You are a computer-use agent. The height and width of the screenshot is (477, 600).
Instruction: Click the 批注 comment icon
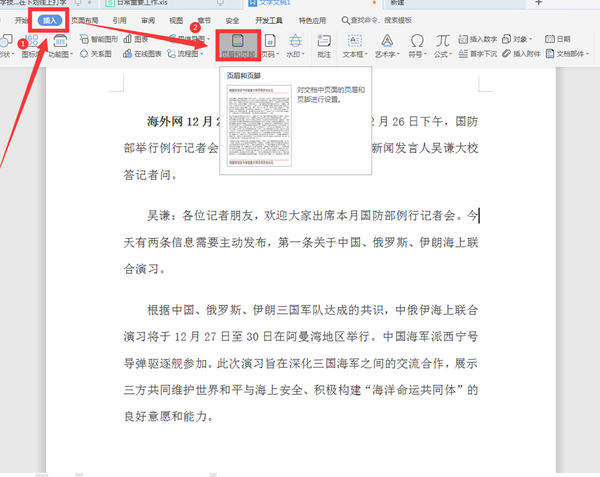[x=325, y=44]
